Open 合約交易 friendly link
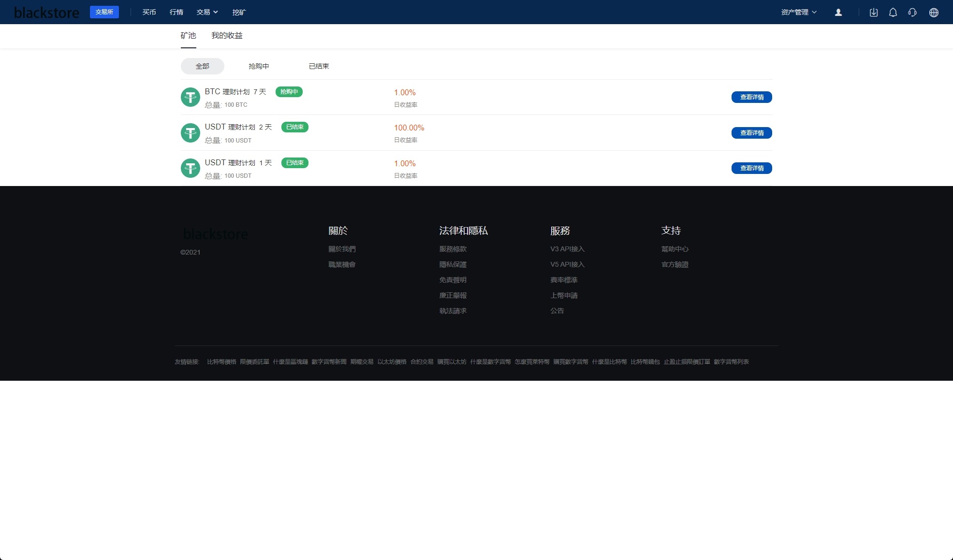Screen dimensions: 953x560 (422, 362)
